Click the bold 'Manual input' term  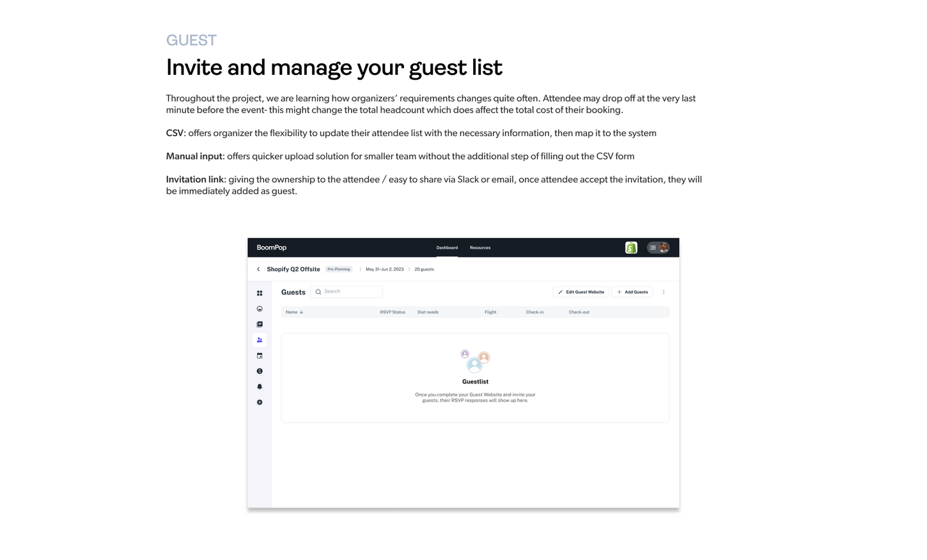[x=194, y=156]
